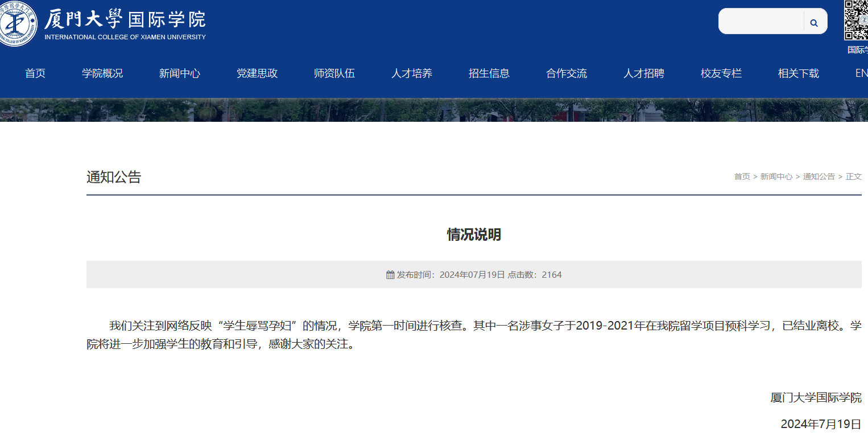The image size is (868, 440).
Task: Click the 点击数：2164 view counter
Action: coord(535,275)
